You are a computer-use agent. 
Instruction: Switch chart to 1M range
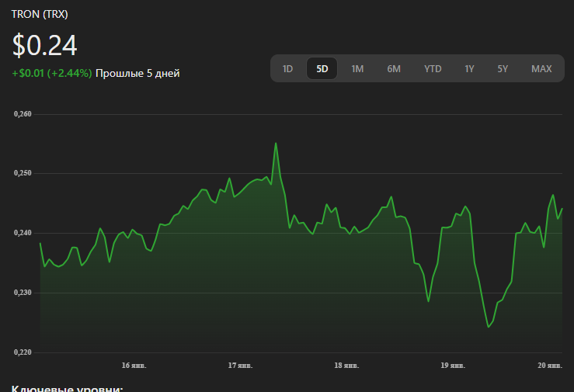(357, 69)
